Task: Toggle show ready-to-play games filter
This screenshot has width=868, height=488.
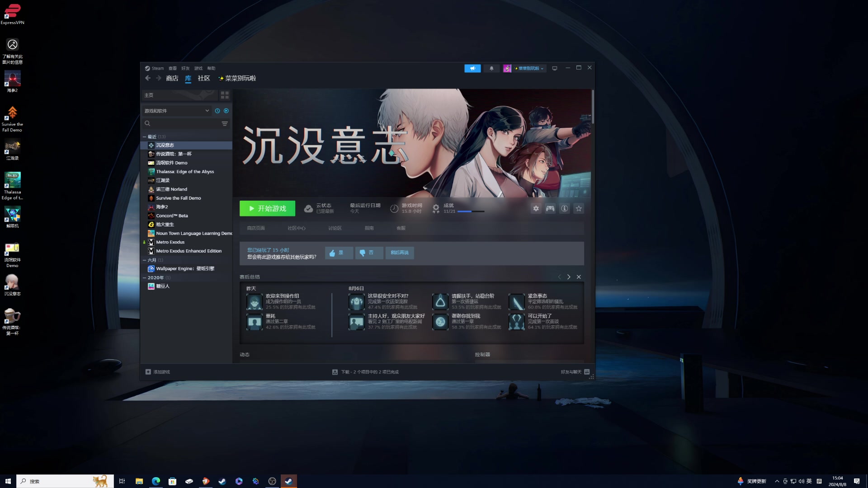Action: pos(226,111)
